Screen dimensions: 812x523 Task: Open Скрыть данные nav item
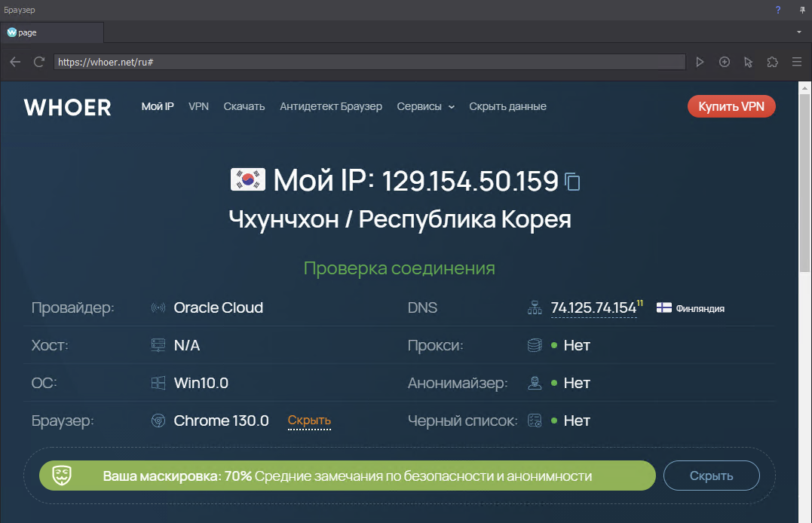click(507, 107)
